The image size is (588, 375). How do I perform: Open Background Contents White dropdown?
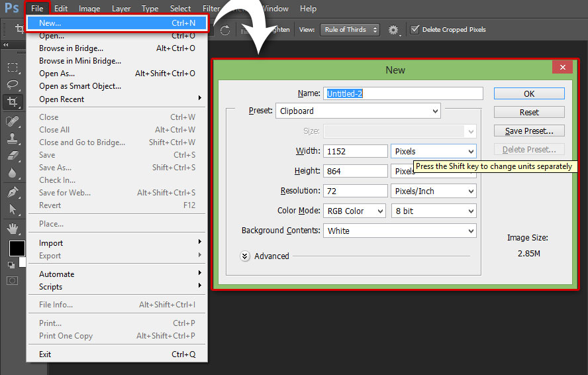[x=400, y=231]
